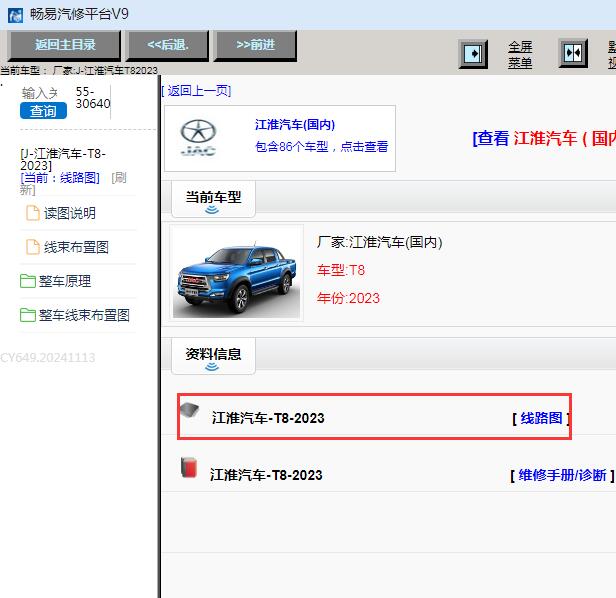Go back with <<后退 button

[x=168, y=45]
